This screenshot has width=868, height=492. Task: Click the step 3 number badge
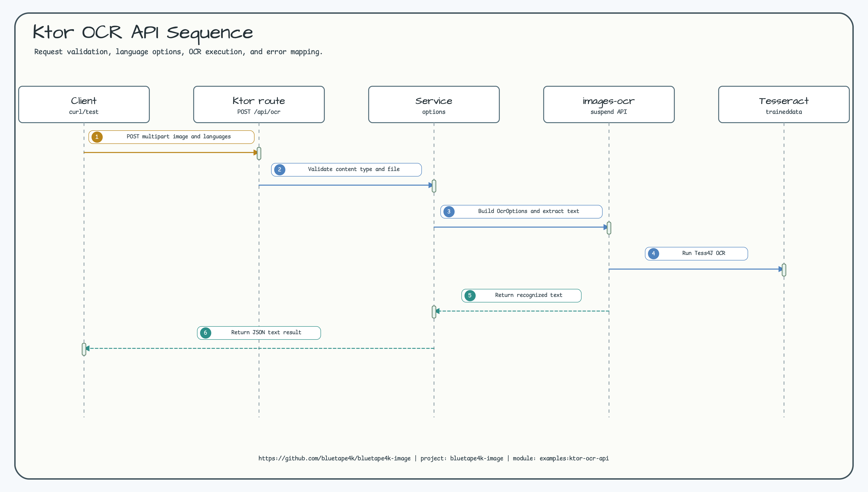[449, 211]
